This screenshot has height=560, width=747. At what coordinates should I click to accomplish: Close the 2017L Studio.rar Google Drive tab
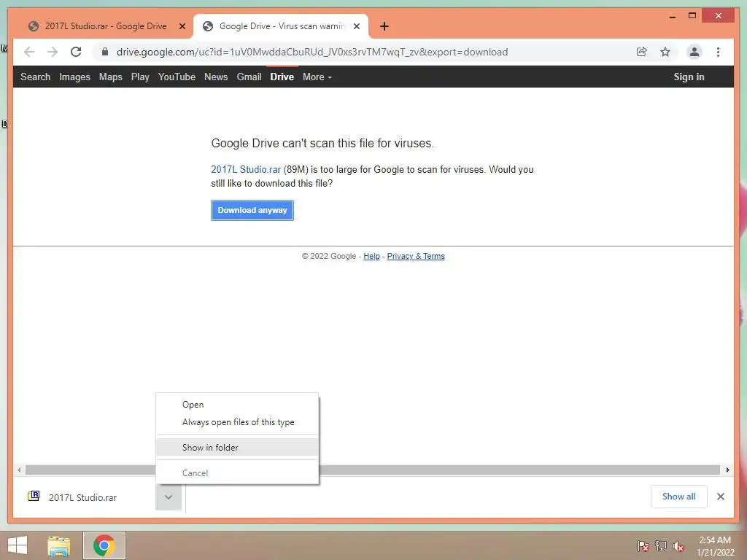pyautogui.click(x=182, y=26)
